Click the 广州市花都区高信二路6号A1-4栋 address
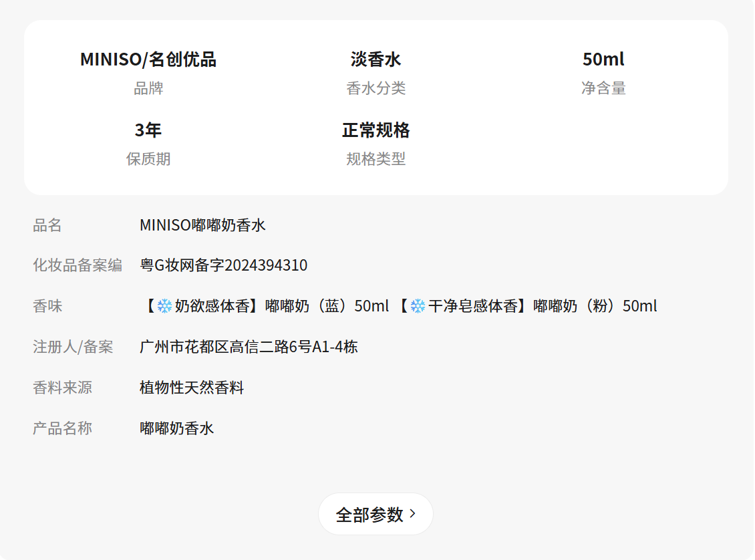This screenshot has height=560, width=755. (x=249, y=347)
